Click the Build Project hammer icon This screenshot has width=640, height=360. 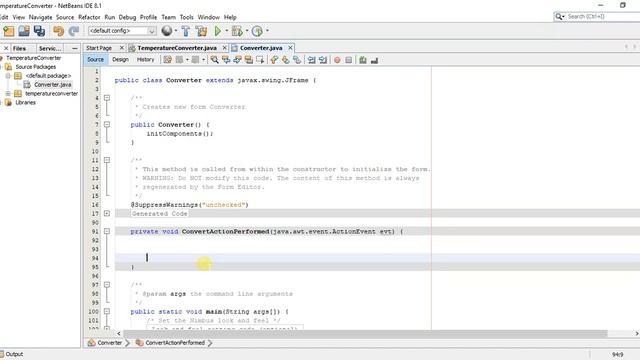(x=186, y=31)
